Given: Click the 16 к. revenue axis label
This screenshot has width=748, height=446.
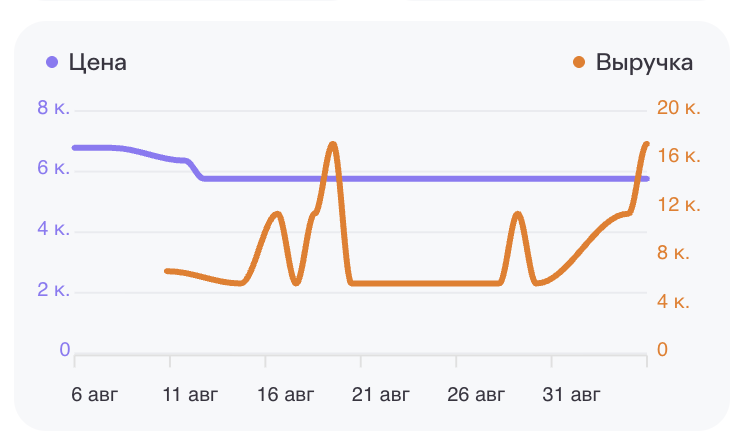Looking at the screenshot, I should (678, 156).
